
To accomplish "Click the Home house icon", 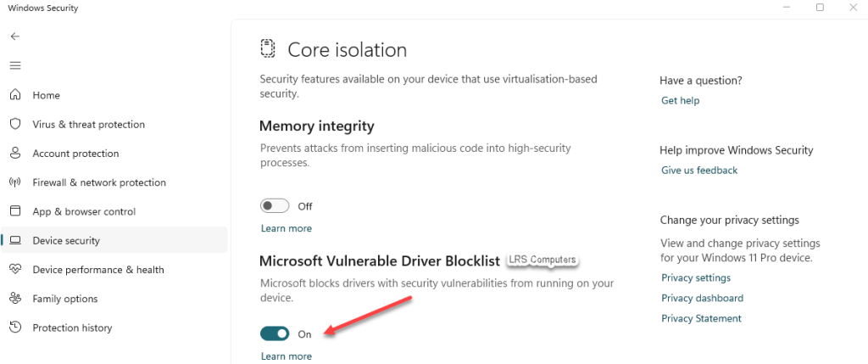I will 15,95.
